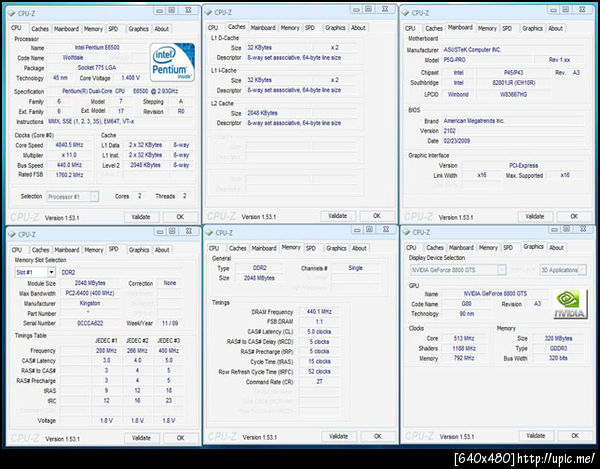Click OK in the Mainboard window
This screenshot has width=600, height=469.
(x=574, y=216)
